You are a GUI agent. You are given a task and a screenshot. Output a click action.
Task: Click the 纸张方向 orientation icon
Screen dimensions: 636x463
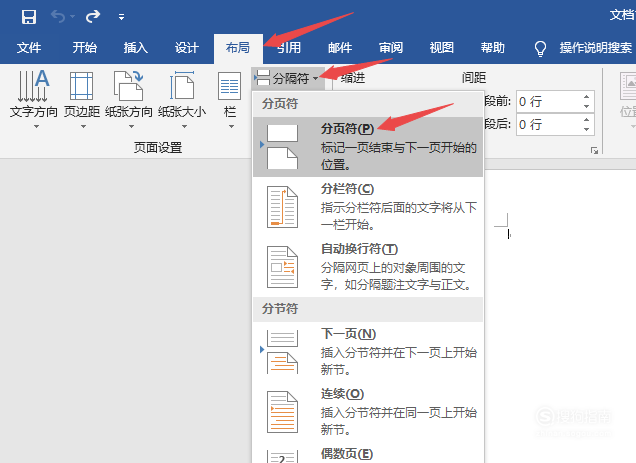tap(129, 86)
